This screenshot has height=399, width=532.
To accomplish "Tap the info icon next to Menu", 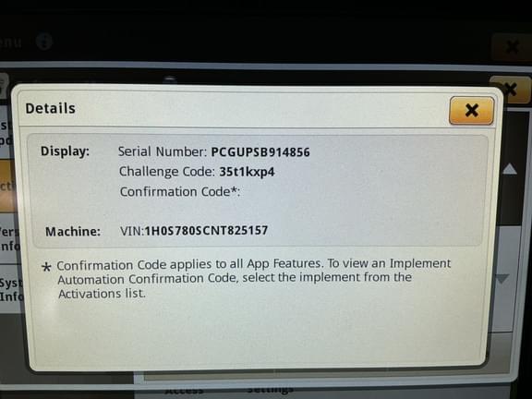I will coord(44,42).
